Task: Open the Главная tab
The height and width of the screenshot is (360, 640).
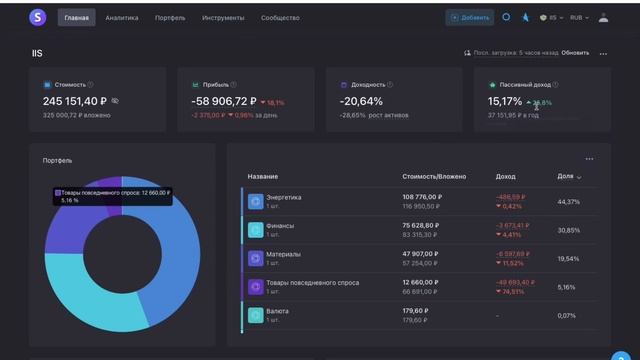Action: tap(76, 18)
